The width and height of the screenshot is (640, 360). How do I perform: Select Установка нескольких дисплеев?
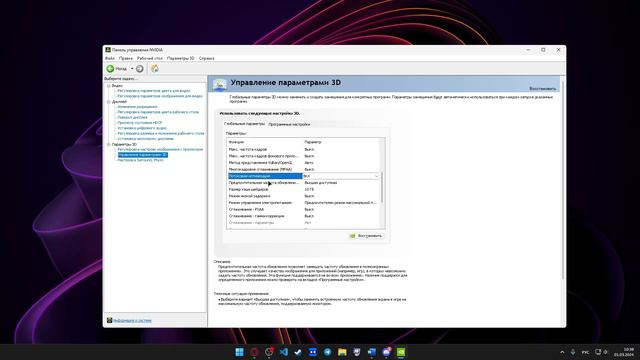(145, 138)
